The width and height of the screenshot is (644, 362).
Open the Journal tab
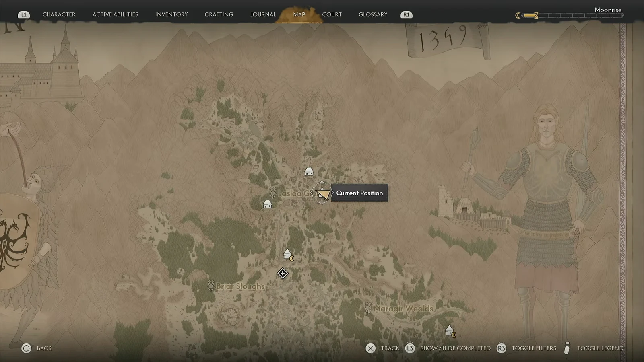(263, 14)
